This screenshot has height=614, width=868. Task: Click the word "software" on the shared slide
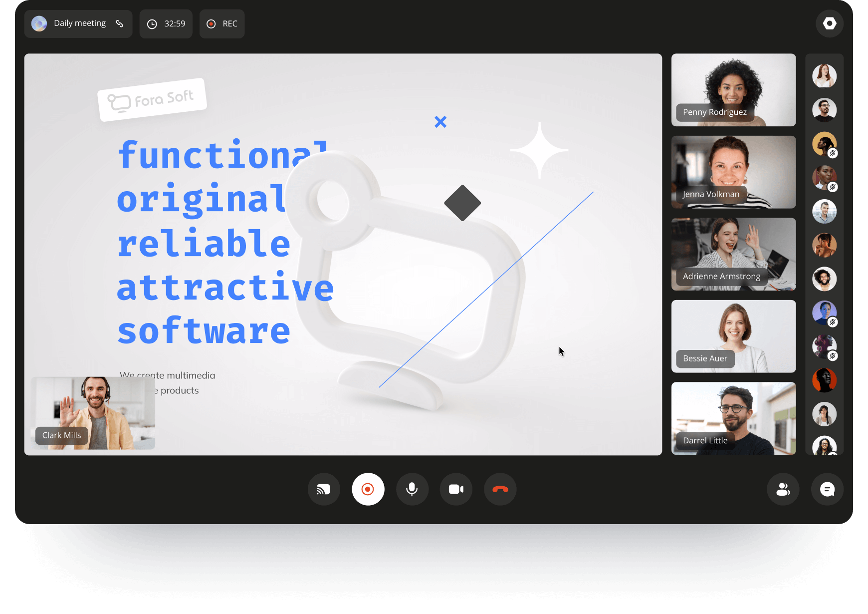tap(204, 330)
